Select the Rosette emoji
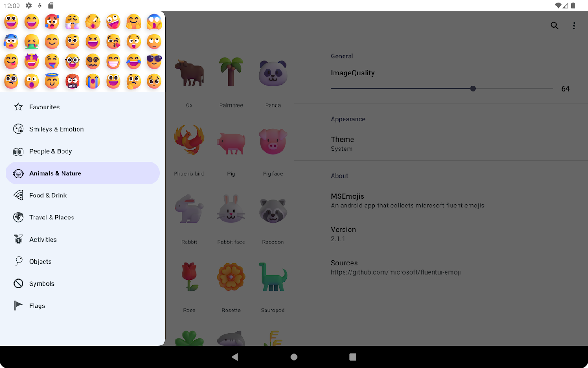This screenshot has width=588, height=368. click(x=231, y=277)
